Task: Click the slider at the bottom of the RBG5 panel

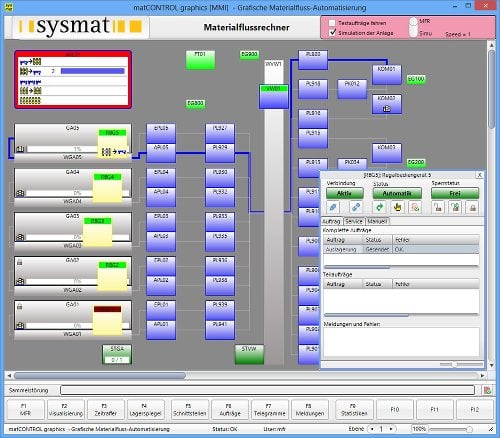Action: [x=461, y=364]
